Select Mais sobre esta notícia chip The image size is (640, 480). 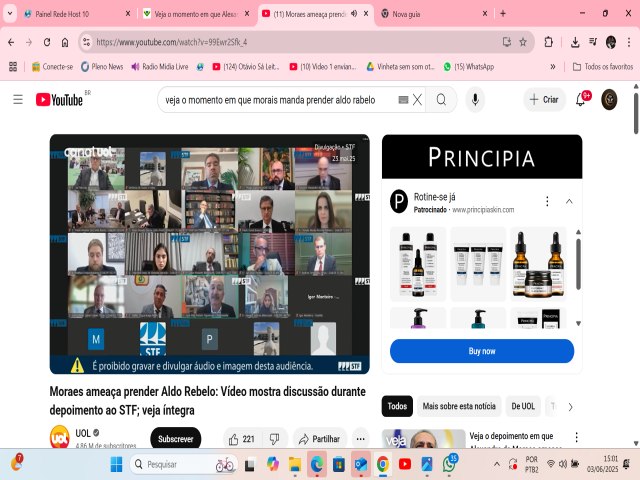[x=459, y=406]
